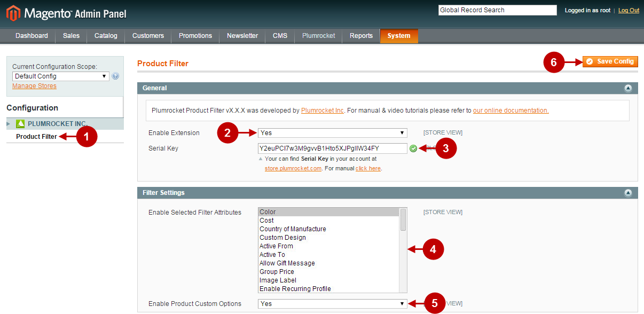Select Custom Design in the attribute list
The height and width of the screenshot is (314, 644).
pos(329,238)
